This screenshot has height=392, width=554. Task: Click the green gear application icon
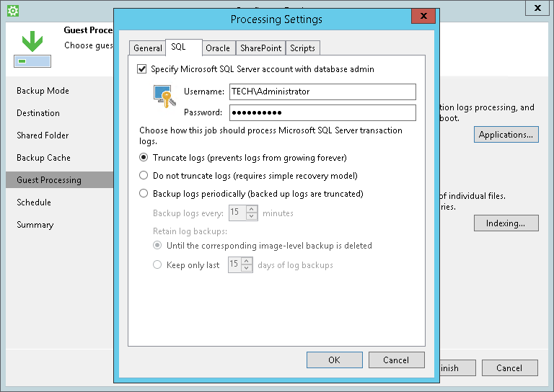(x=13, y=11)
